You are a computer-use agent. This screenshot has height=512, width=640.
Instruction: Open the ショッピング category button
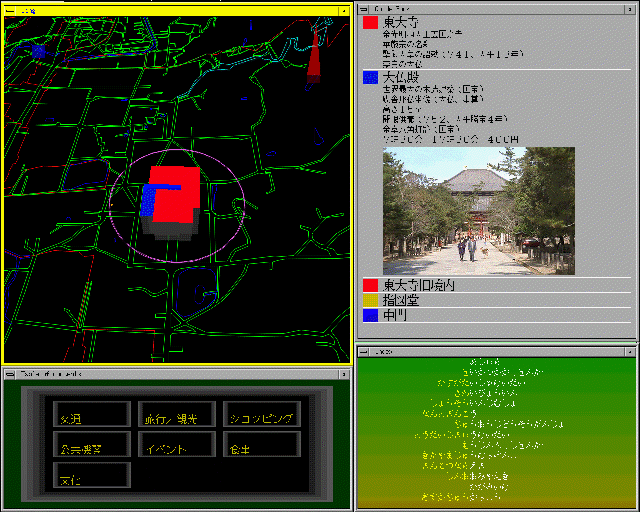coord(262,414)
